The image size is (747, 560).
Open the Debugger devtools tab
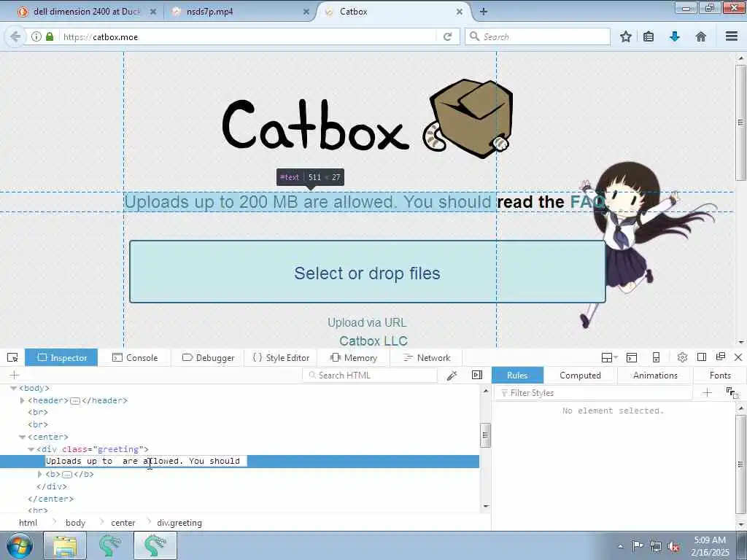208,357
